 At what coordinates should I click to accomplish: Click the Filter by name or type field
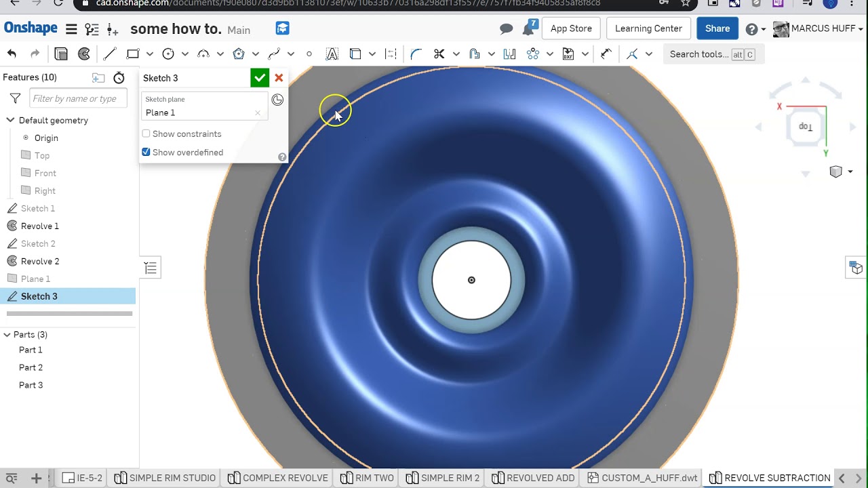click(x=78, y=99)
